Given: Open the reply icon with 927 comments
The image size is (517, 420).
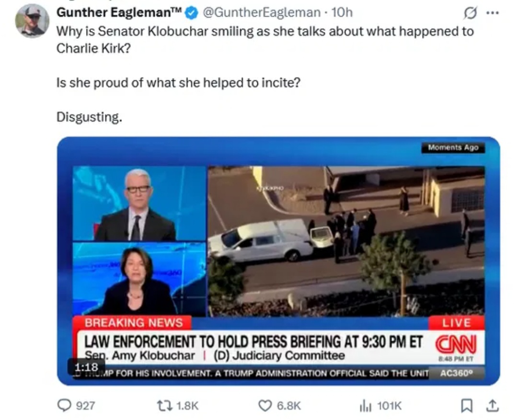Looking at the screenshot, I should 64,405.
